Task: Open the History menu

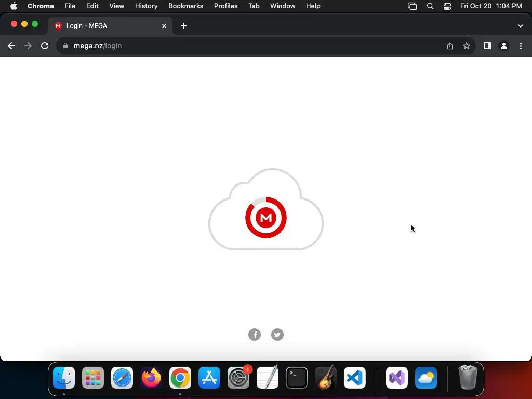Action: click(x=146, y=6)
